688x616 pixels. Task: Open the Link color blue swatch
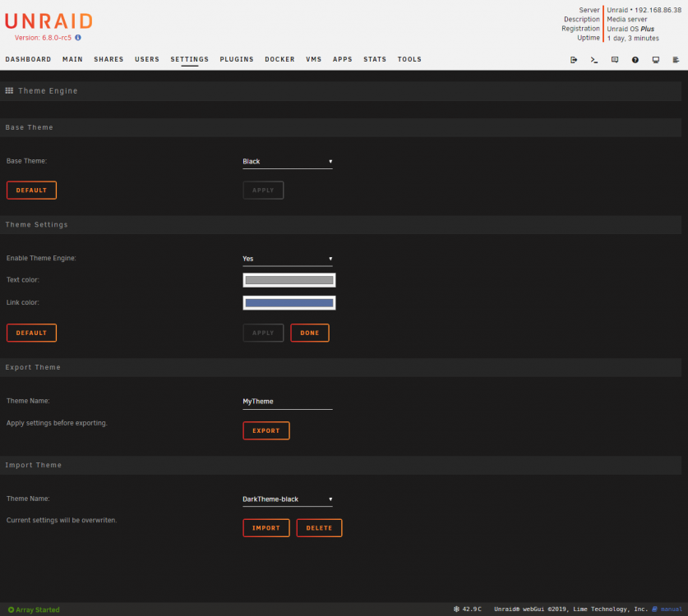point(289,303)
